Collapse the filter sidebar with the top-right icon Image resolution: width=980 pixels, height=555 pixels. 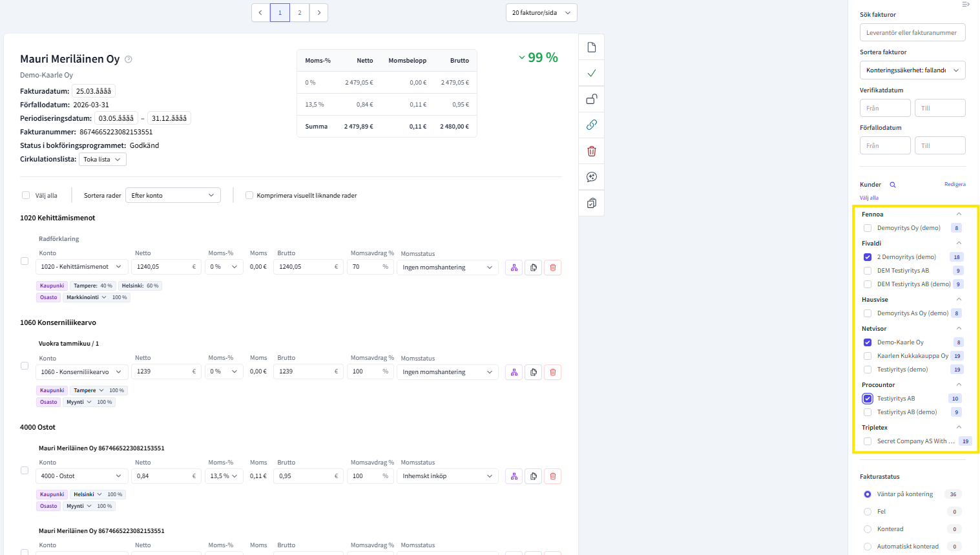pyautogui.click(x=966, y=5)
